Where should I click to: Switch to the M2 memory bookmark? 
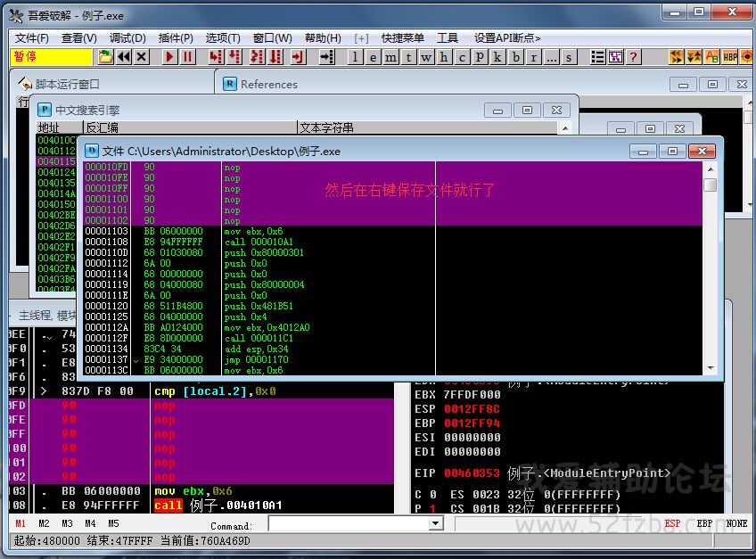(44, 524)
